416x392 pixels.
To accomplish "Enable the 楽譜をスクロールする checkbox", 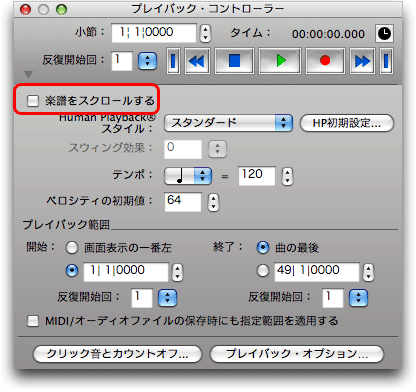I will (33, 101).
